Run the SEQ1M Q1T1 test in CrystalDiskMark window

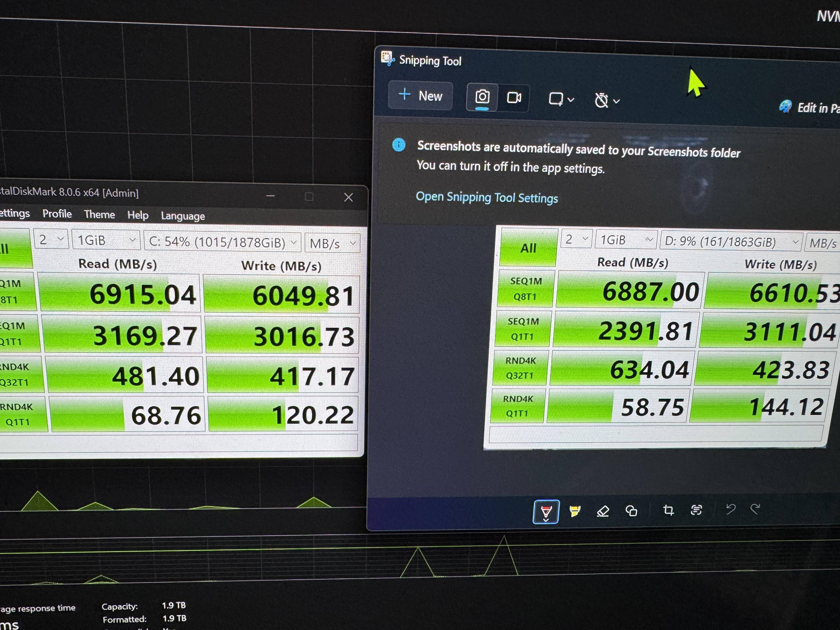click(x=20, y=333)
